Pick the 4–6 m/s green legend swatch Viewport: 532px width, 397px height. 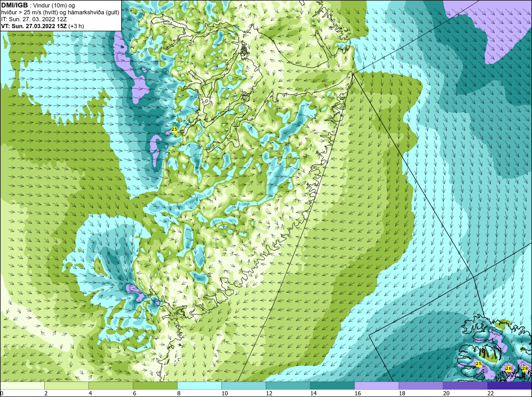(x=111, y=385)
